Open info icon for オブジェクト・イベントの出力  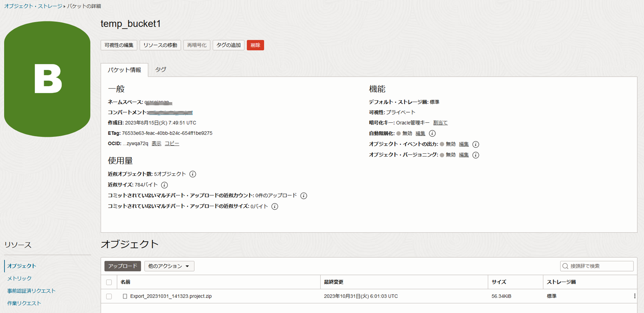pos(476,144)
